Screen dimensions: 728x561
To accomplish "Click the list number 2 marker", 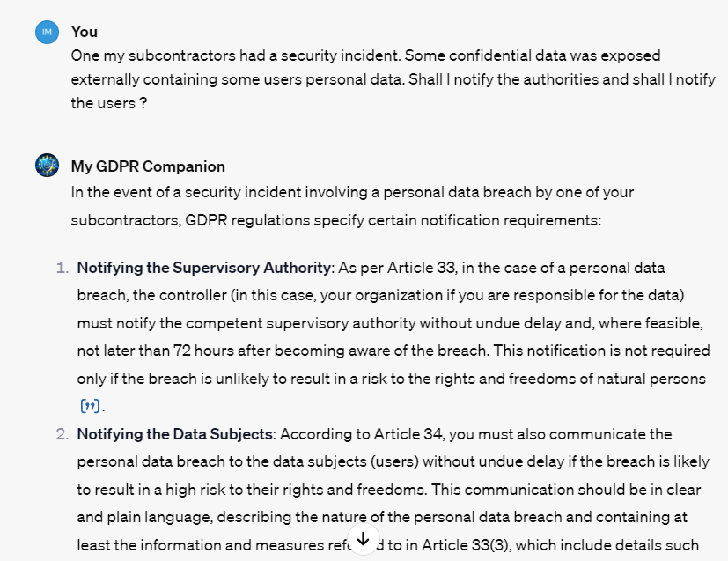I will click(x=62, y=434).
